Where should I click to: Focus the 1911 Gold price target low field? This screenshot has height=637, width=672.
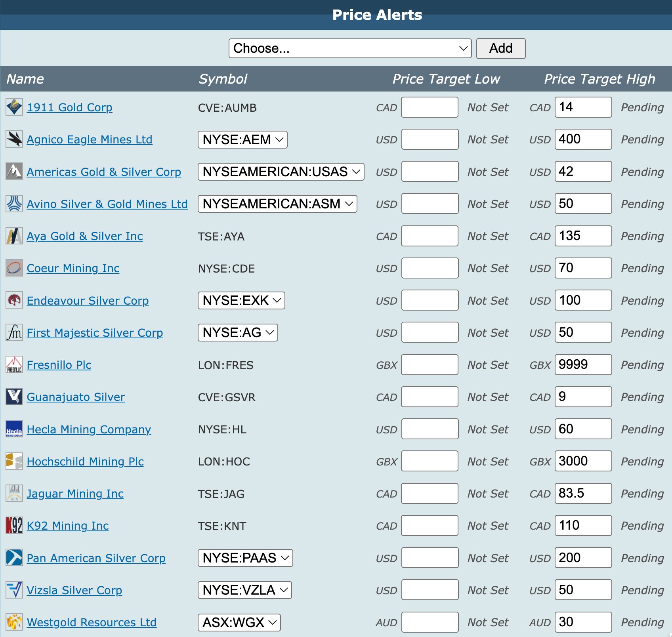(430, 107)
